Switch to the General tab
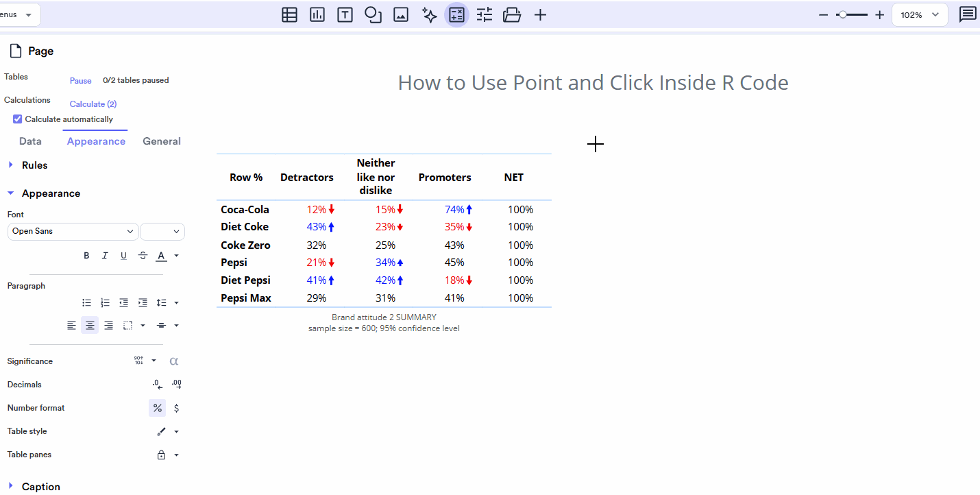980x495 pixels. coord(162,141)
